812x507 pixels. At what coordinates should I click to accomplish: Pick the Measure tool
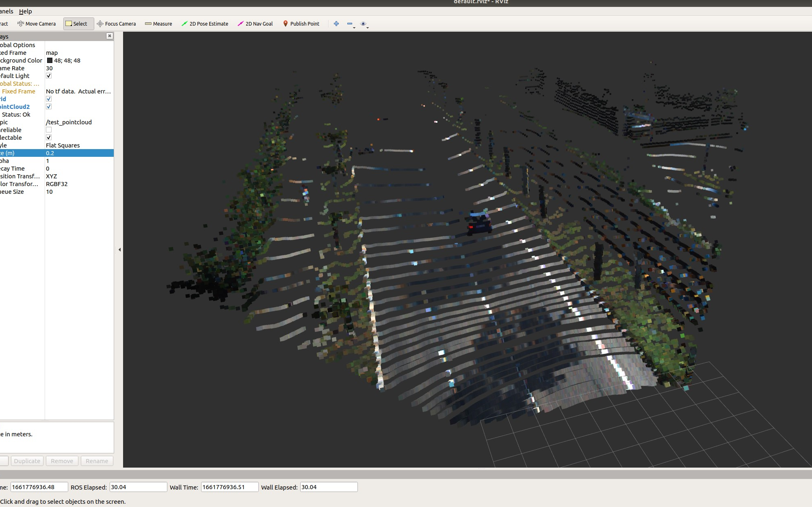tap(158, 24)
